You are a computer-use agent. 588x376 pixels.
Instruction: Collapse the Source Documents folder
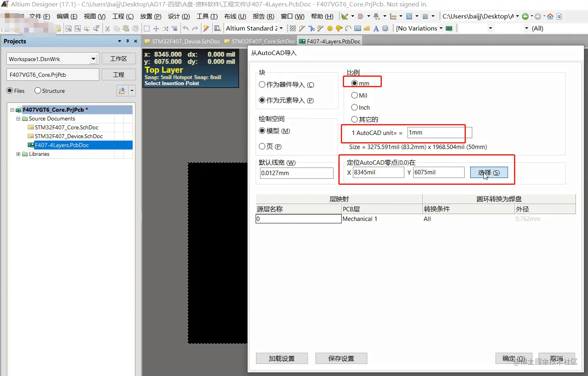pyautogui.click(x=18, y=119)
